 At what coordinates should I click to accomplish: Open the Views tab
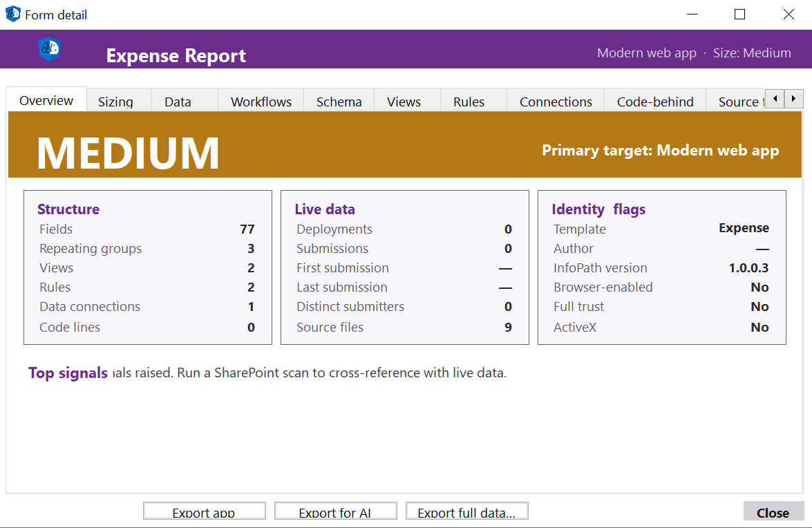pos(404,101)
